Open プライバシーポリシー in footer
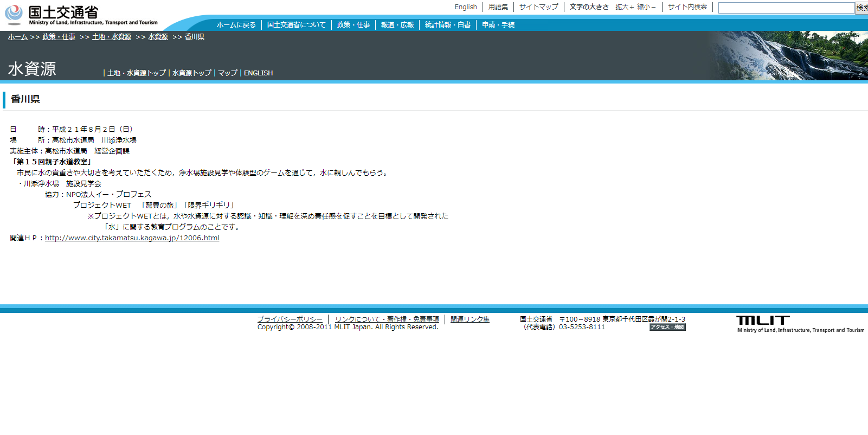 pos(290,319)
